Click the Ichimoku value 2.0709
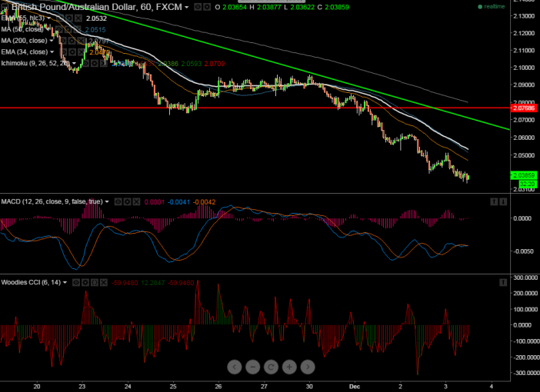The width and height of the screenshot is (540, 392). [x=215, y=64]
